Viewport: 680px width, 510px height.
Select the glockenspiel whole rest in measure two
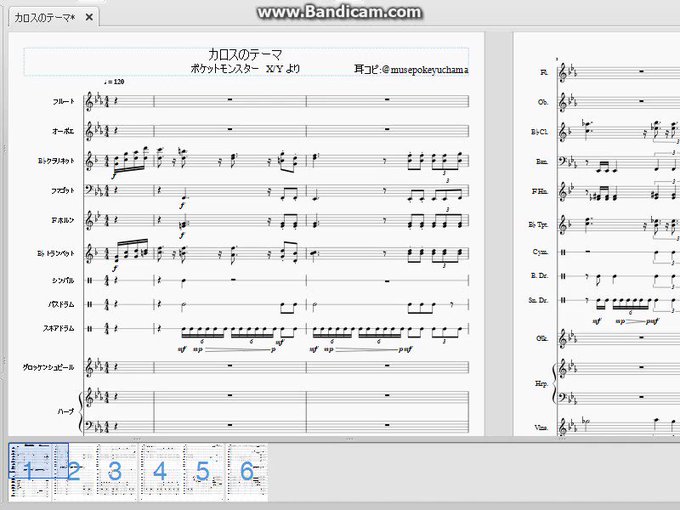tap(230, 366)
